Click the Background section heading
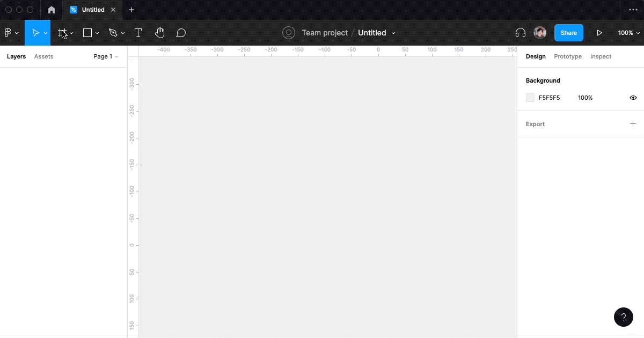This screenshot has height=338, width=644. 543,80
